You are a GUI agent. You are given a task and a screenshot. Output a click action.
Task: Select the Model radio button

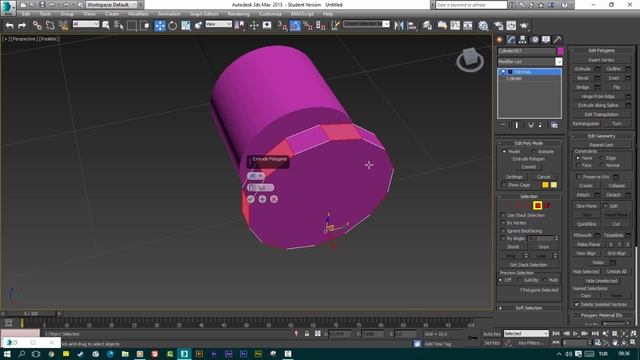click(x=504, y=151)
